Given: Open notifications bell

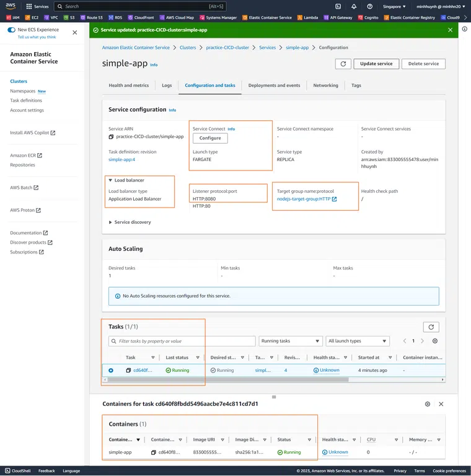Looking at the screenshot, I should (x=354, y=6).
